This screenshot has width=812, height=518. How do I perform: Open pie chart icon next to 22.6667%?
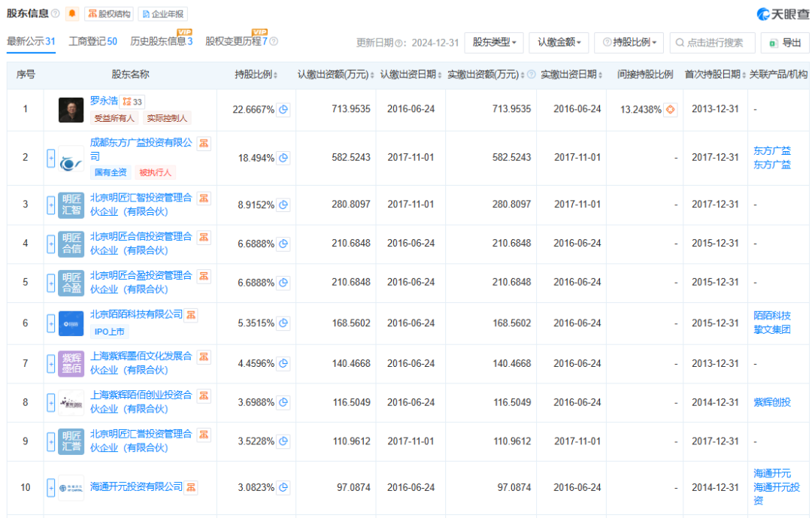(283, 110)
